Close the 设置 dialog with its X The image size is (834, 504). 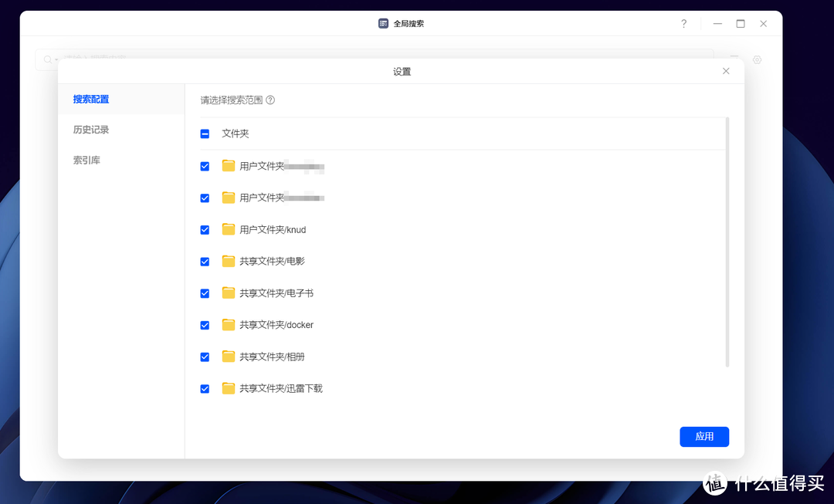(726, 70)
